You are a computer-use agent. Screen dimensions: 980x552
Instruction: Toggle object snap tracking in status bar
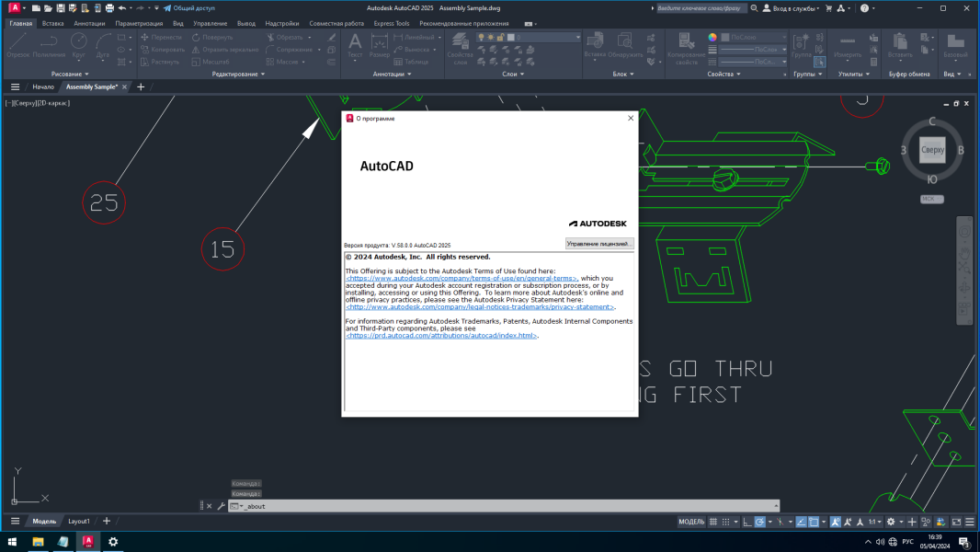[801, 522]
